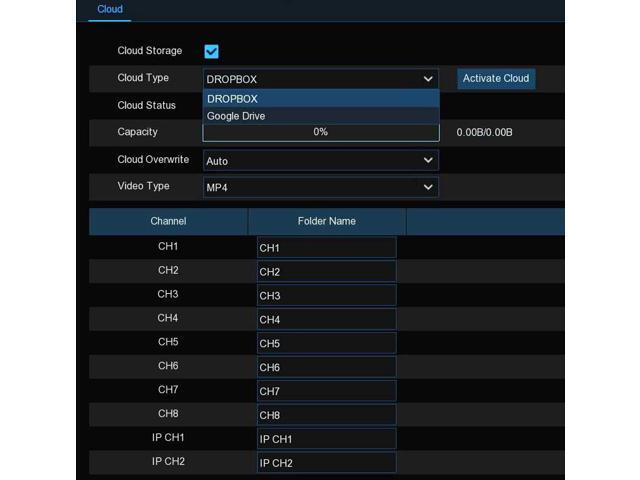Select the CH5 folder name field
Image resolution: width=640 pixels, height=480 pixels.
pyautogui.click(x=326, y=344)
